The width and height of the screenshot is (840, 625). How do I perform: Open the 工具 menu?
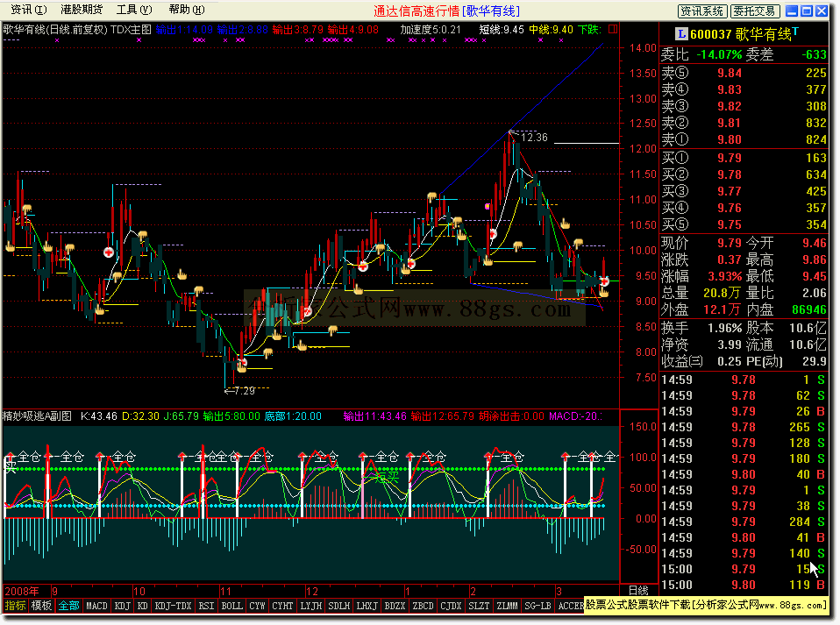[134, 10]
